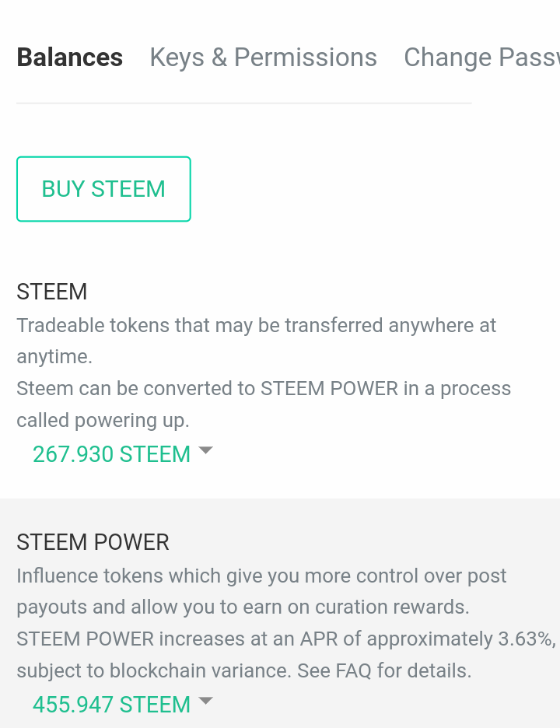
Task: Go to the Change Password tab
Action: 481,58
